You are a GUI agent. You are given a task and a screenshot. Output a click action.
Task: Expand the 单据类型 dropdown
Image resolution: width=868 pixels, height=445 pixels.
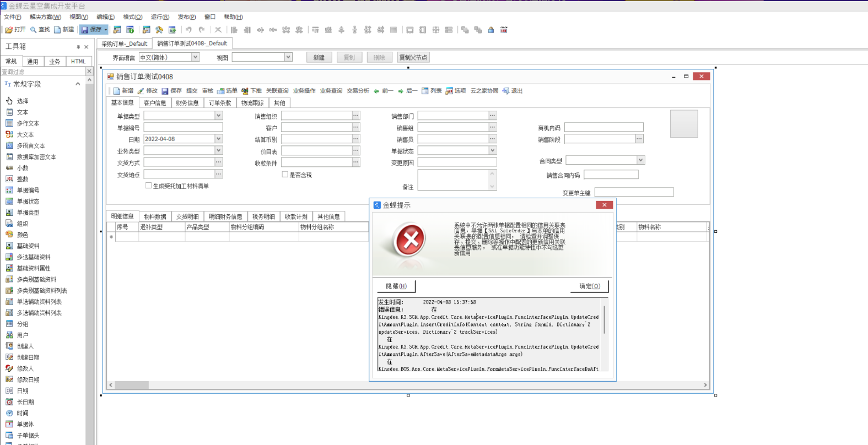219,116
